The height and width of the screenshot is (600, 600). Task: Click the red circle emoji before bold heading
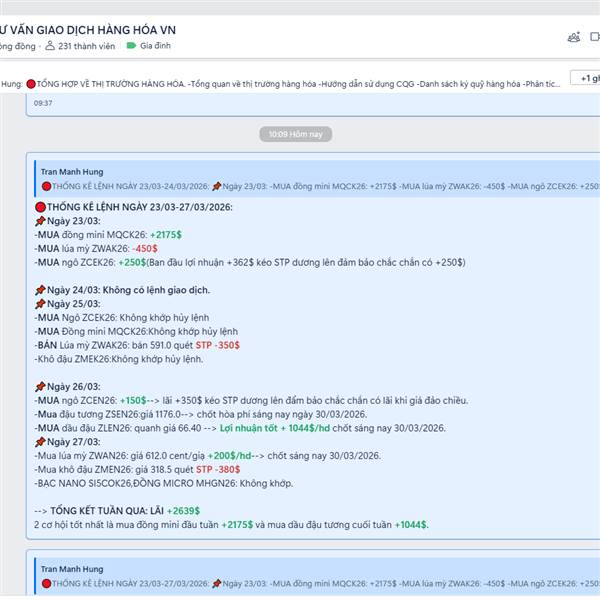(x=40, y=207)
